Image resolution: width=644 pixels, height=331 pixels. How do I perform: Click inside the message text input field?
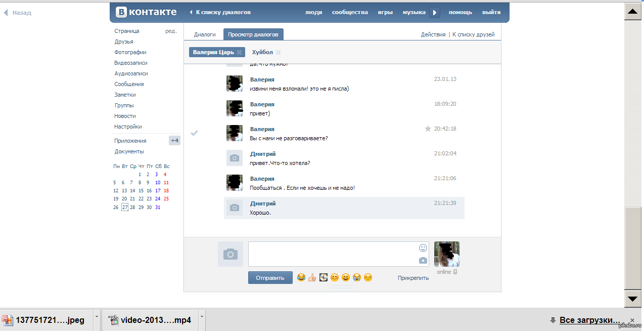tap(331, 254)
